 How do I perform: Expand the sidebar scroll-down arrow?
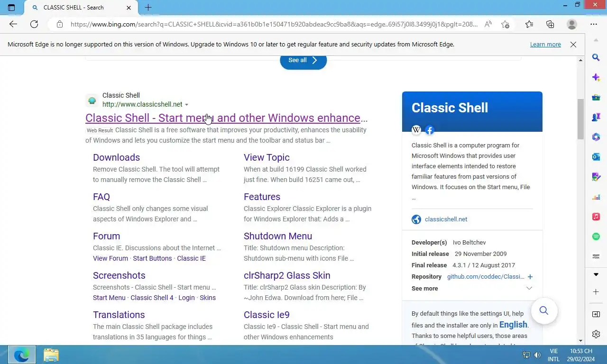pyautogui.click(x=596, y=274)
